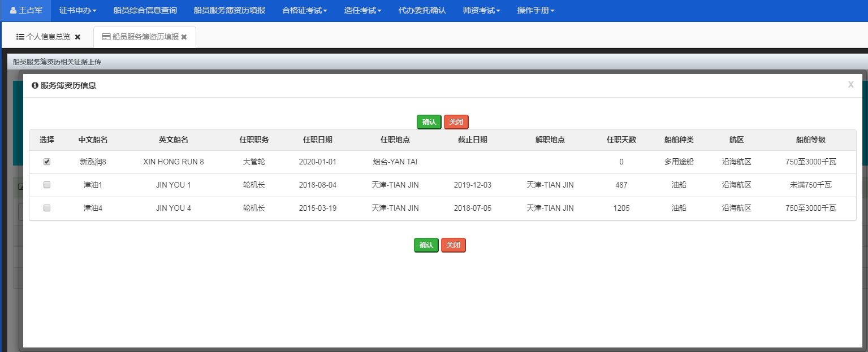
Task: Expand the 证书申办 dropdown menu
Action: 77,10
